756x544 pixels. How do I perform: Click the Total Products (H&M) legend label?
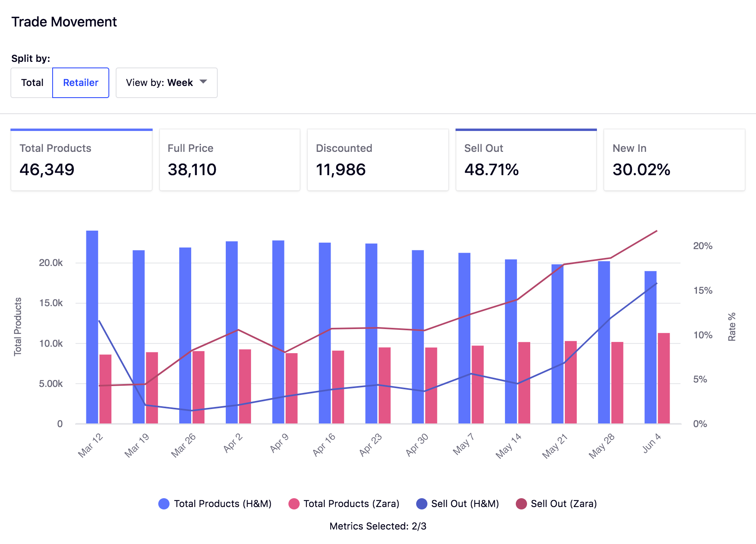pyautogui.click(x=223, y=504)
